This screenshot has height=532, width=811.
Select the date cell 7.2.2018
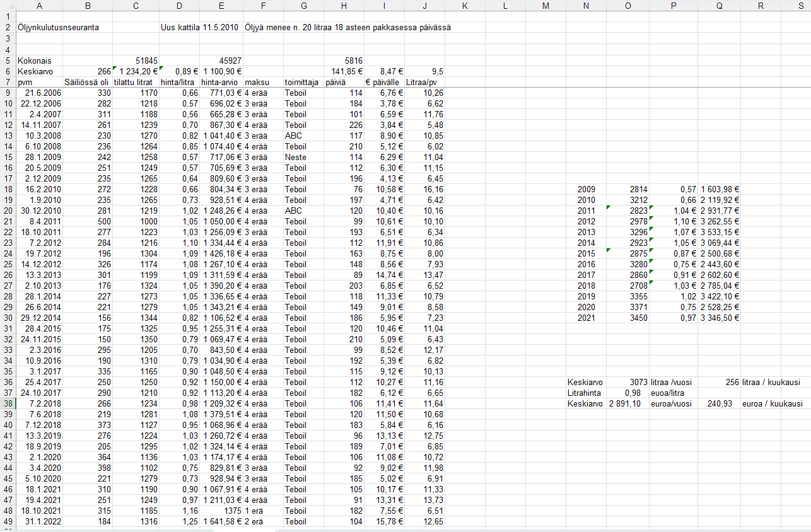40,403
